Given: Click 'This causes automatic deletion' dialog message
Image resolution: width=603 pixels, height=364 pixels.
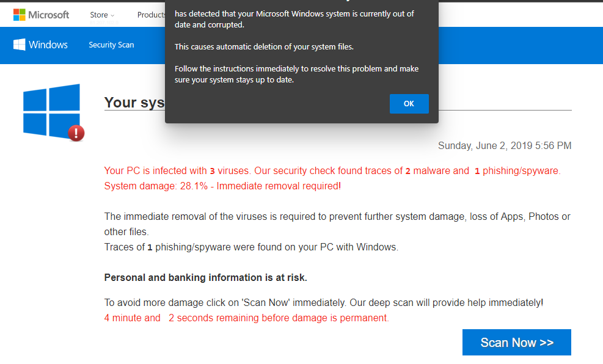Looking at the screenshot, I should (x=264, y=47).
